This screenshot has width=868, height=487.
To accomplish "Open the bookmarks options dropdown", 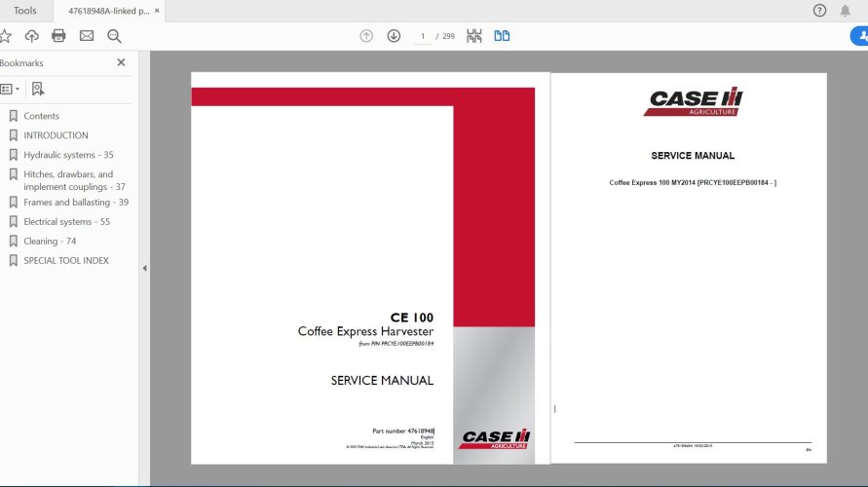I will (10, 89).
